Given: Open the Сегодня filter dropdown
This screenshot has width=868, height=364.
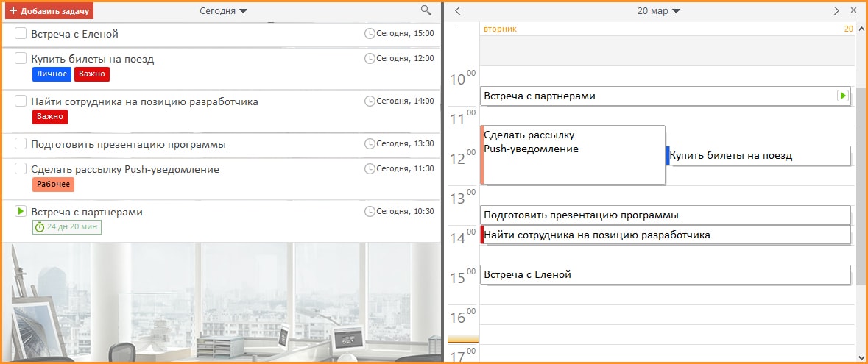Looking at the screenshot, I should click(x=223, y=11).
